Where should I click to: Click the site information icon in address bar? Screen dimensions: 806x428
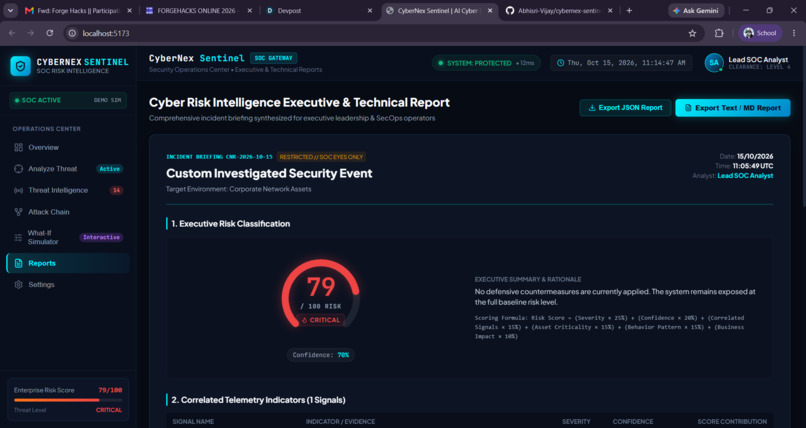[72, 33]
